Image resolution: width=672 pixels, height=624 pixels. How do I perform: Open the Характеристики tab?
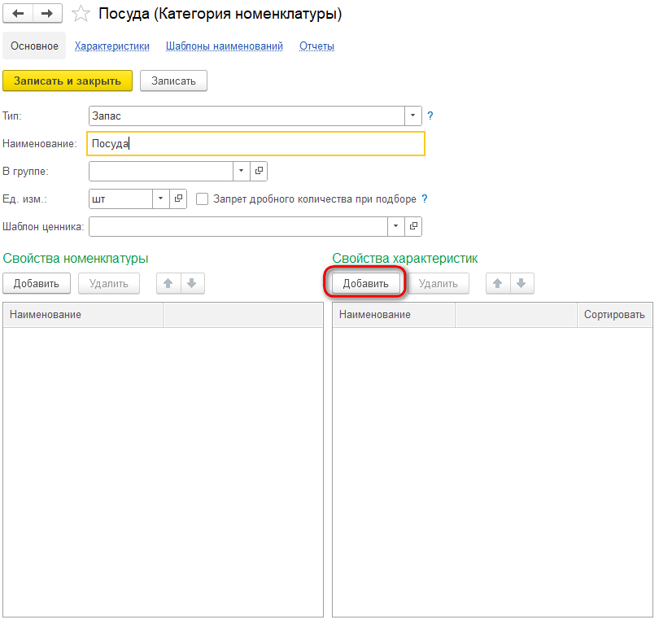111,46
